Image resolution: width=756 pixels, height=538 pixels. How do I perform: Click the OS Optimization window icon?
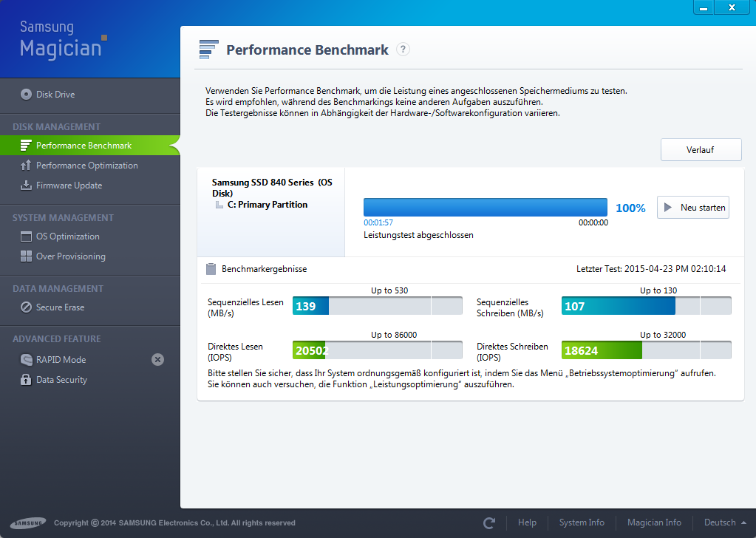coord(26,236)
